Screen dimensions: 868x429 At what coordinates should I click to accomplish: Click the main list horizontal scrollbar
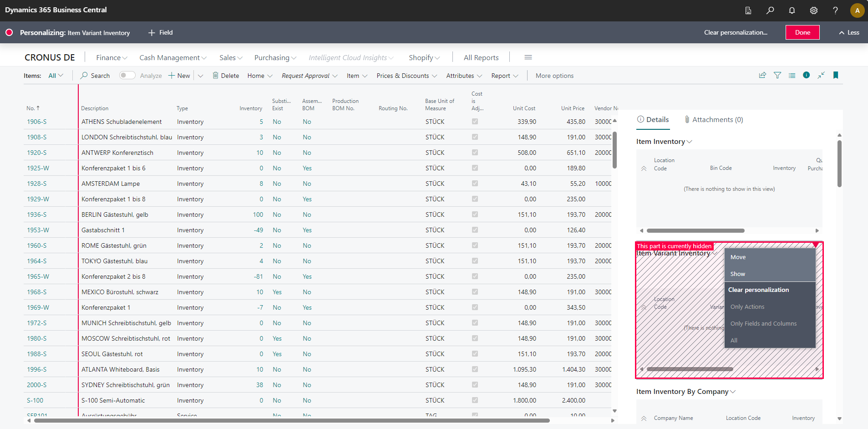pos(291,420)
